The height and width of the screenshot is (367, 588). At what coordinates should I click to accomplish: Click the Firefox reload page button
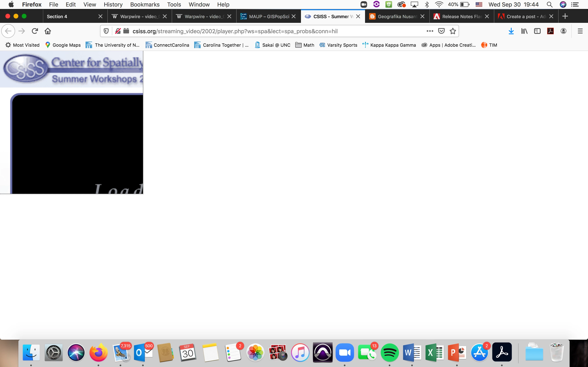click(x=35, y=31)
